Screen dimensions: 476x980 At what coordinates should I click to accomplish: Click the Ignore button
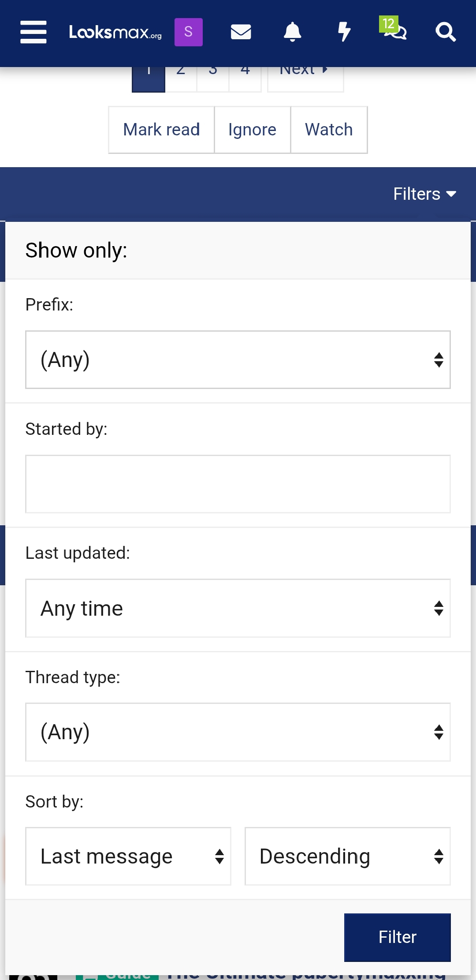click(x=253, y=130)
